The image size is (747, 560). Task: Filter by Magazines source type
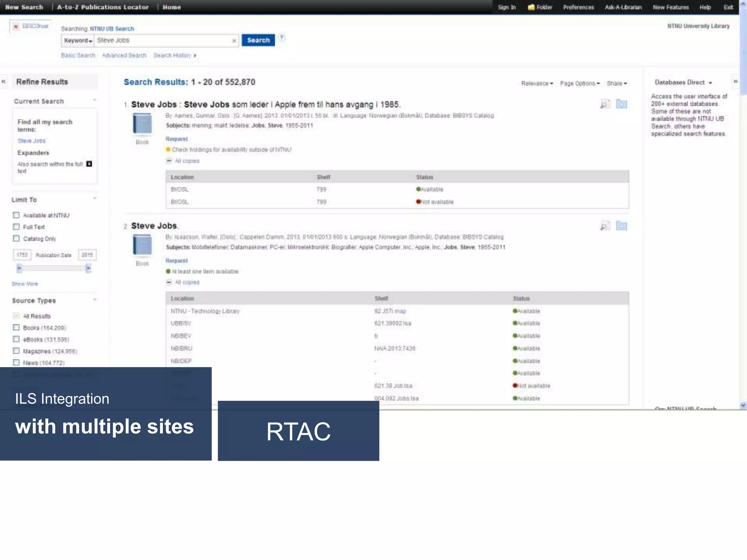[16, 351]
